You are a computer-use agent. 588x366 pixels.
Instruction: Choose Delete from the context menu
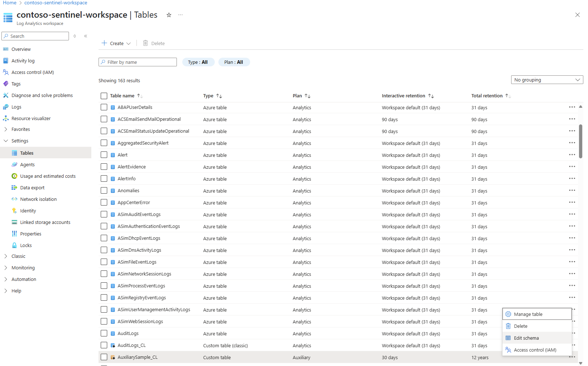click(x=537, y=326)
